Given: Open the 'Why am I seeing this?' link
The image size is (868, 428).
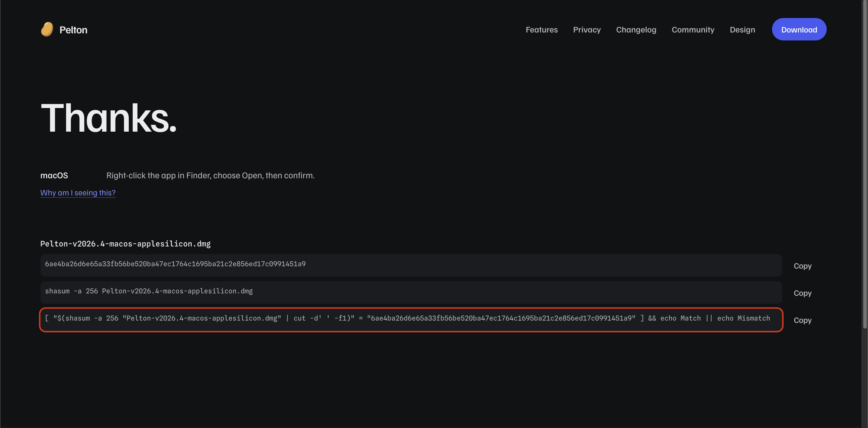Looking at the screenshot, I should pos(78,193).
